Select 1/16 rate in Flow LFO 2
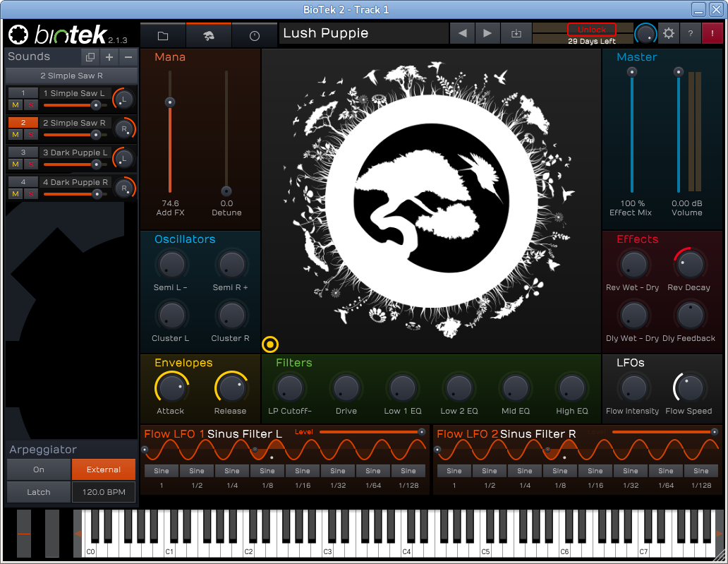The image size is (728, 564). pos(595,486)
